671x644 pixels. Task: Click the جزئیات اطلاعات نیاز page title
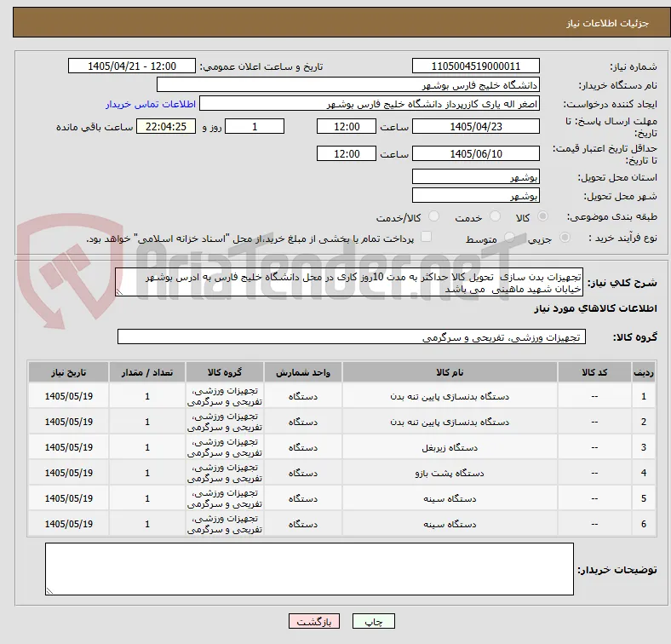pos(608,23)
